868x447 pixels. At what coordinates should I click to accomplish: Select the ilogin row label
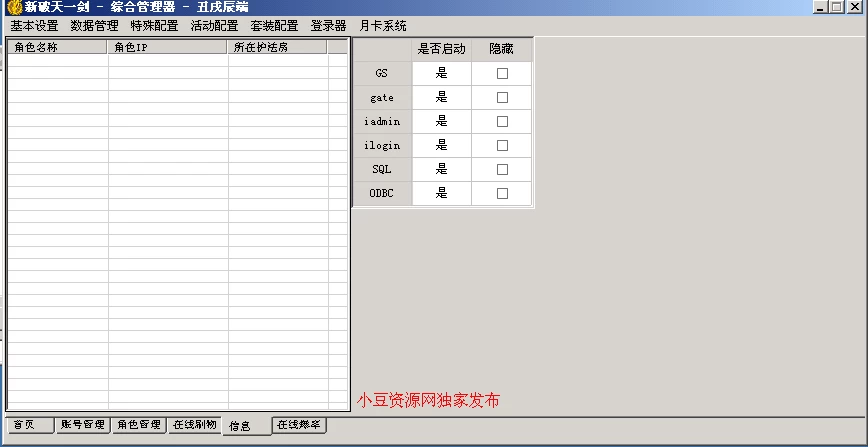382,145
